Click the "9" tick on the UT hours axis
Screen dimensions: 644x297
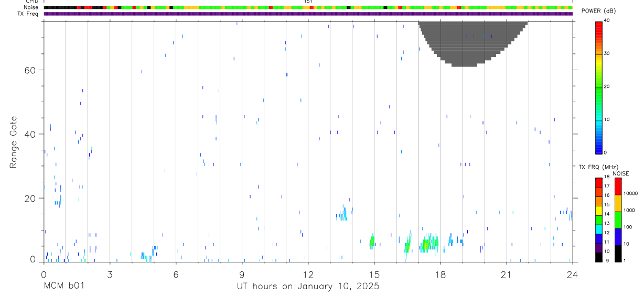pyautogui.click(x=242, y=274)
